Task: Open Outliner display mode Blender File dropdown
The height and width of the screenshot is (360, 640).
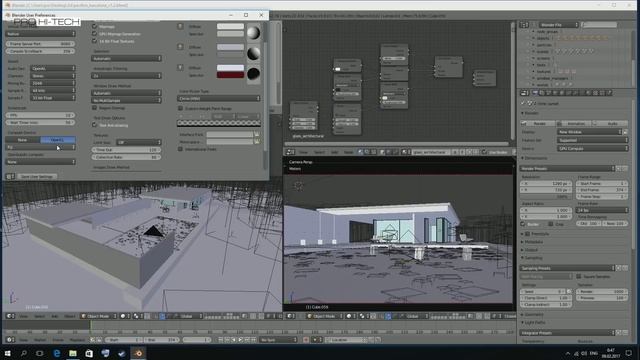Action: pos(558,25)
